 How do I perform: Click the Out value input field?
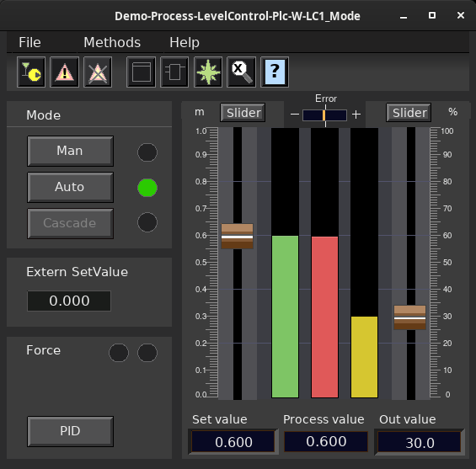(420, 442)
